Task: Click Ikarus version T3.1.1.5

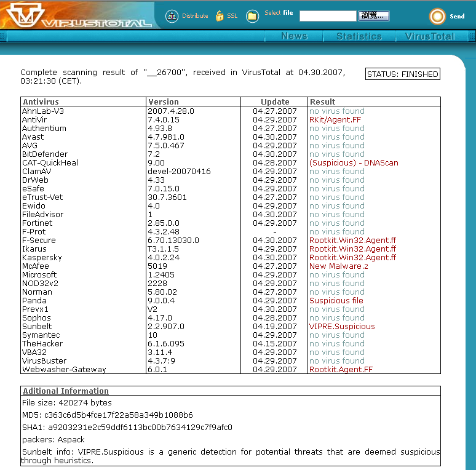Action: (x=163, y=249)
